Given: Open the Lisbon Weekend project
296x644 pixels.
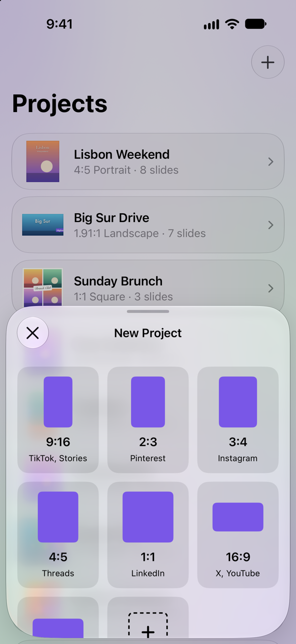Looking at the screenshot, I should click(x=148, y=162).
